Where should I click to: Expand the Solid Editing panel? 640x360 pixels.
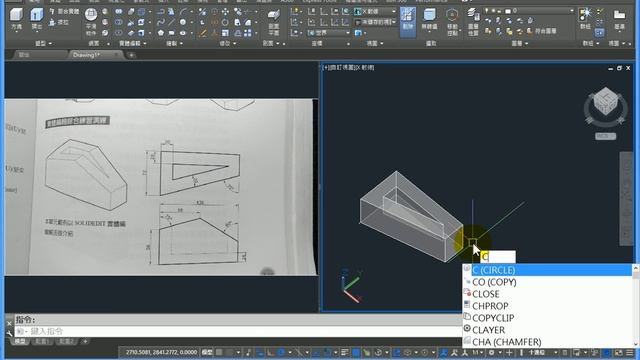pyautogui.click(x=132, y=43)
